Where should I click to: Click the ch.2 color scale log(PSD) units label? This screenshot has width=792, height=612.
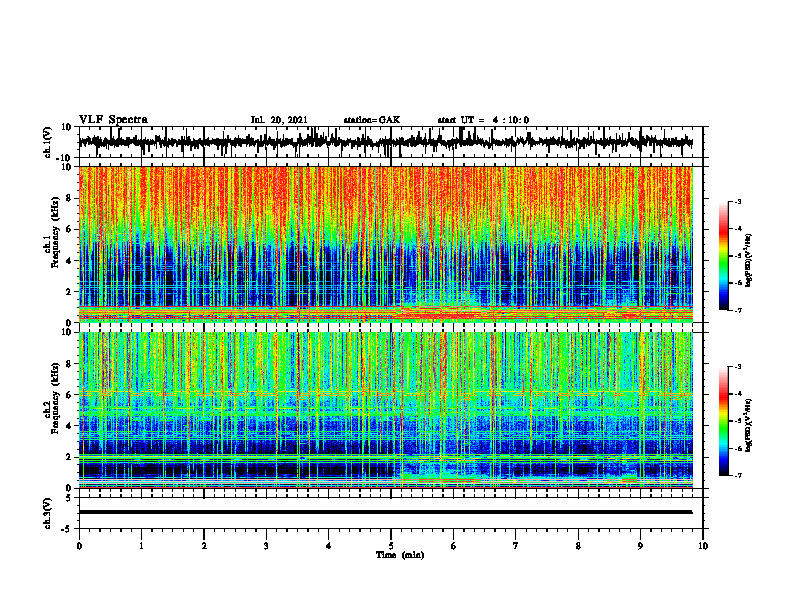(x=749, y=425)
